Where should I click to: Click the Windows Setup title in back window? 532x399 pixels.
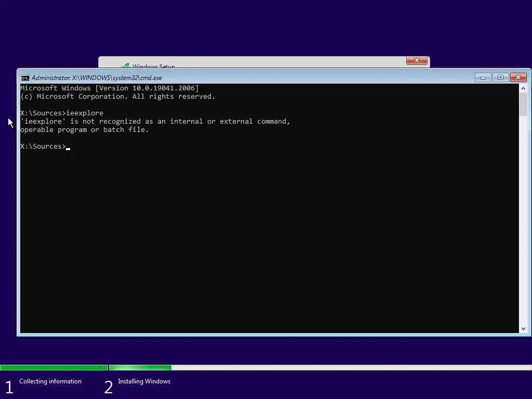[x=153, y=66]
